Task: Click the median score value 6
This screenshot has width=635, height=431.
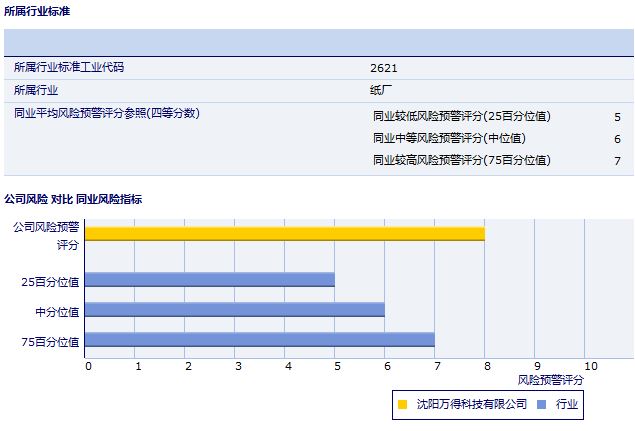Action: [617, 139]
